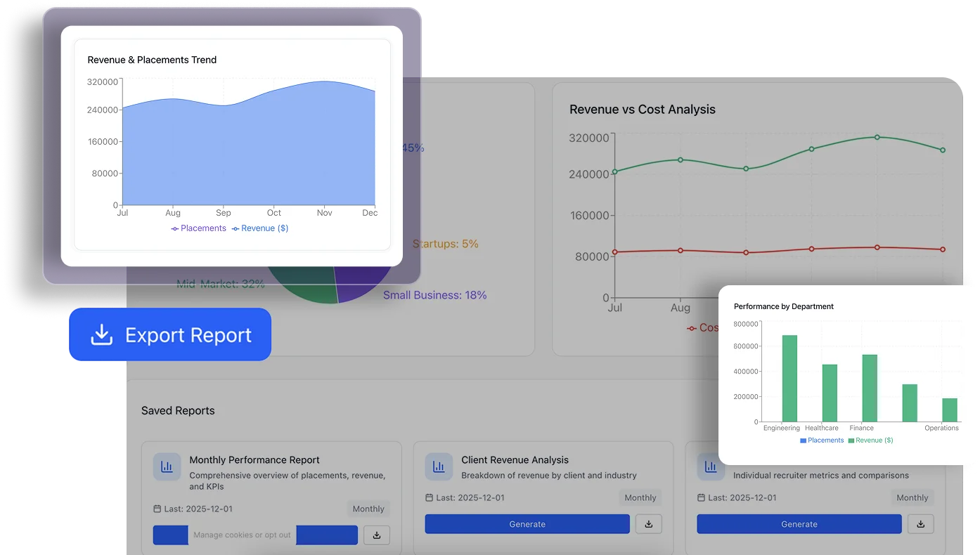Click blue Placements swatch in Performance by Department
Viewport: 980px width, 555px height.
[x=804, y=440]
